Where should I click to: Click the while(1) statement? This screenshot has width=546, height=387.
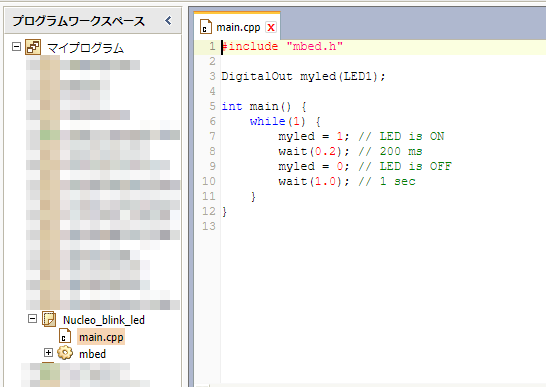point(278,121)
